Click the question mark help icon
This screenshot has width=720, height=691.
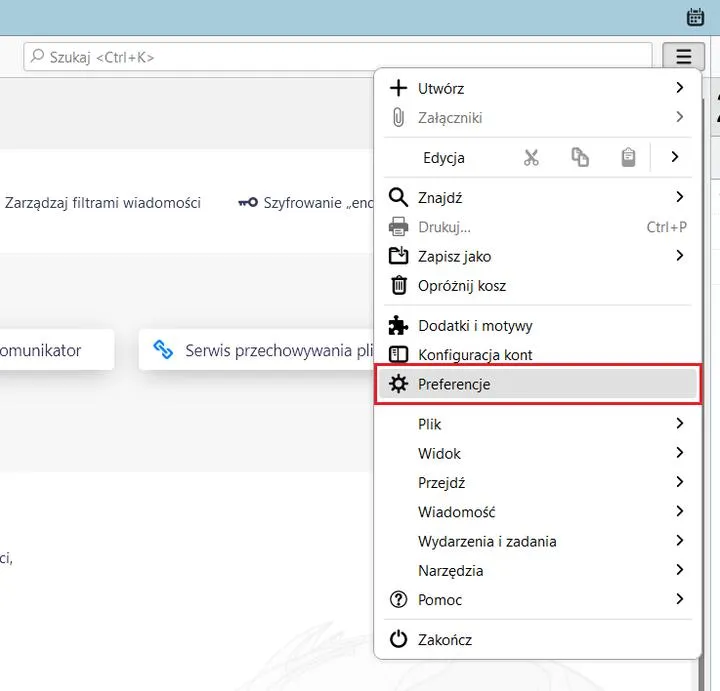(x=398, y=599)
